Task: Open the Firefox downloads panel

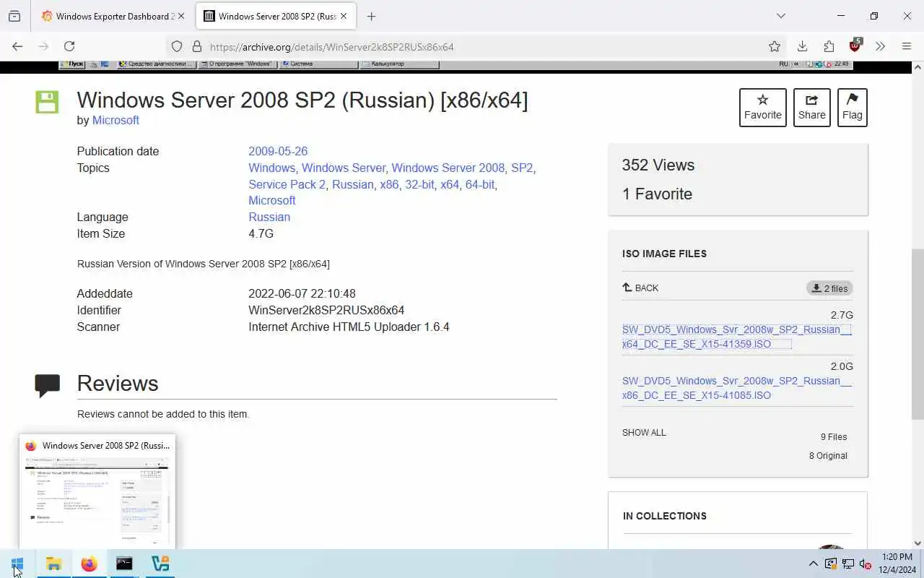Action: 802,46
